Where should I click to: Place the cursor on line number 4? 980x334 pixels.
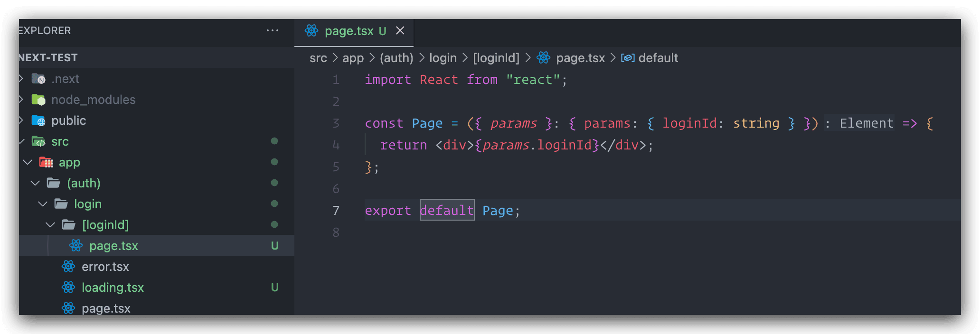pyautogui.click(x=336, y=145)
